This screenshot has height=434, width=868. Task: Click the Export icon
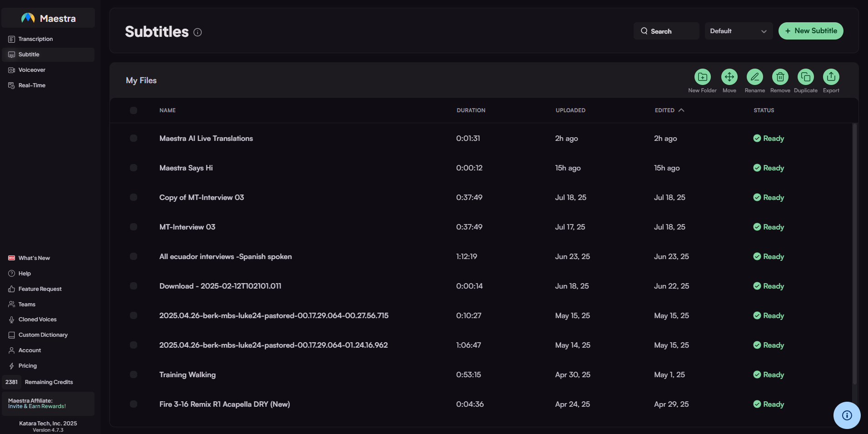point(831,77)
